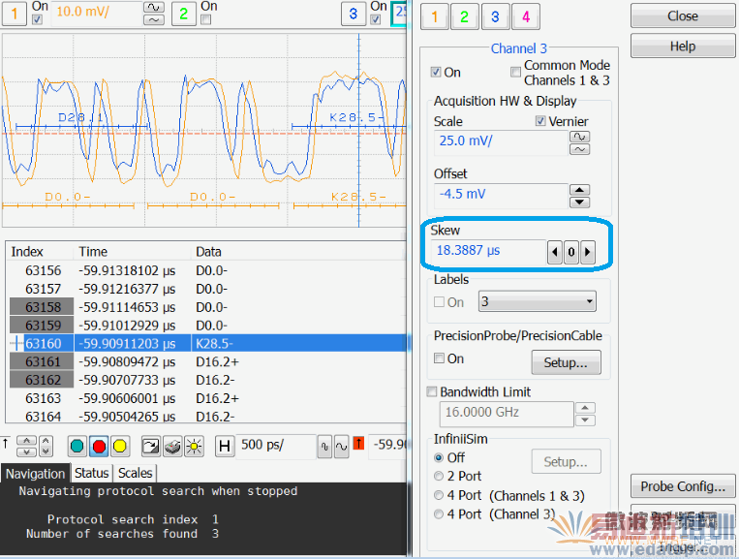
Task: Click channel 1 scale larger-wave icon in top bar
Action: (154, 7)
